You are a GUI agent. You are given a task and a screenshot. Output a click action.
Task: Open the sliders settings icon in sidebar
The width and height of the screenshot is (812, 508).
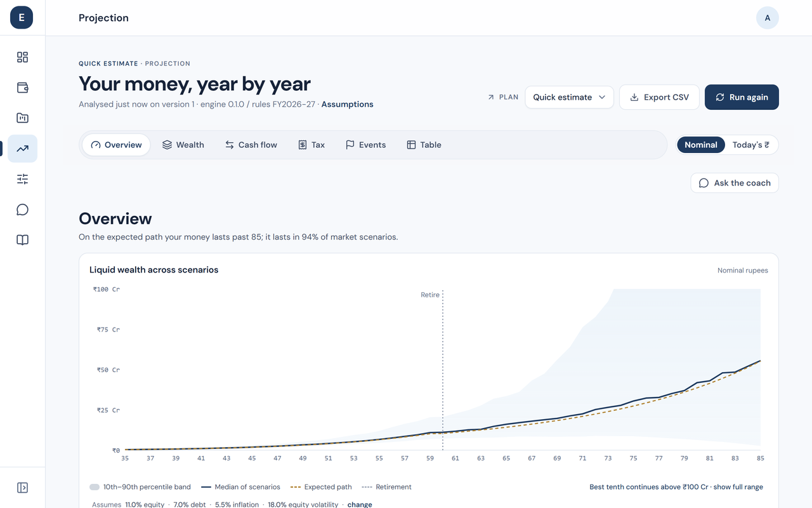pyautogui.click(x=22, y=179)
